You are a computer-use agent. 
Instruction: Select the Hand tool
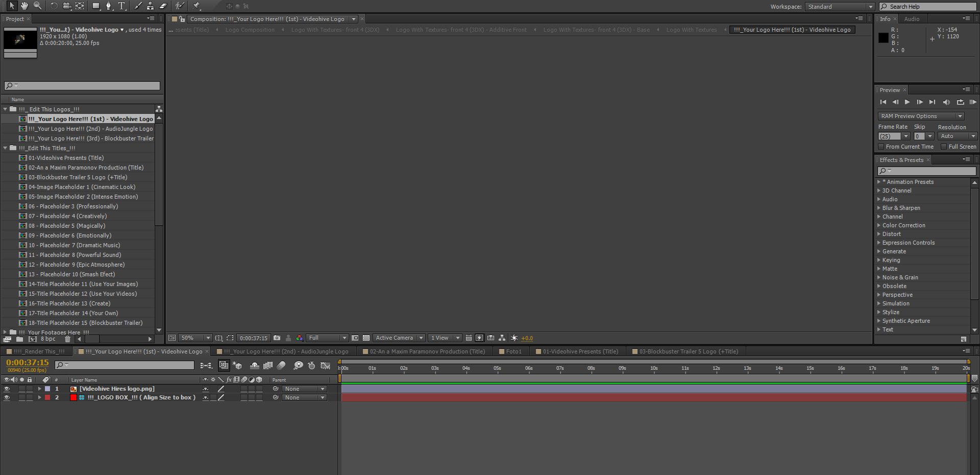click(24, 6)
